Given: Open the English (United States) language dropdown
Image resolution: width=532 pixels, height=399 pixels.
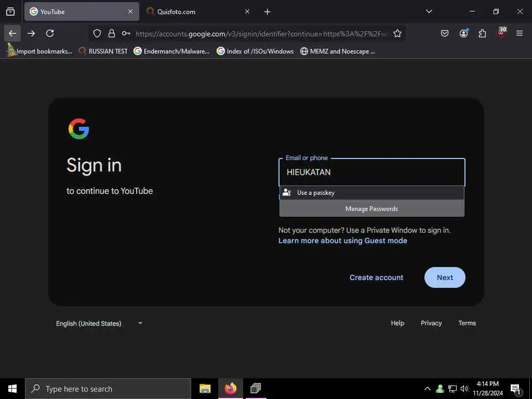Looking at the screenshot, I should coord(99,323).
